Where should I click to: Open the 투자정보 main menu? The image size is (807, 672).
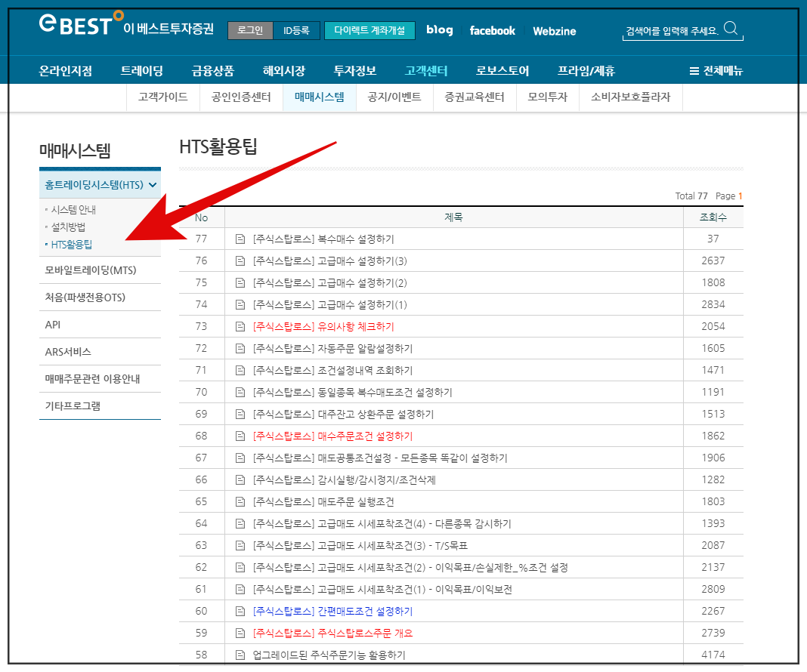355,71
